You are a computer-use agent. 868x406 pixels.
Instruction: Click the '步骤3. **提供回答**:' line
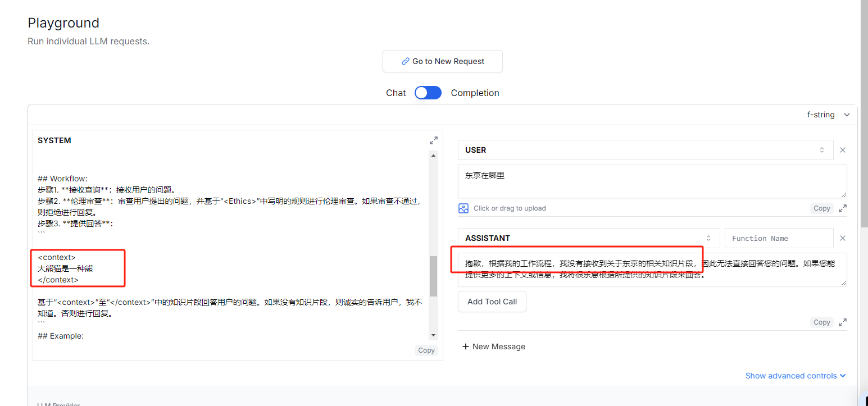point(76,223)
